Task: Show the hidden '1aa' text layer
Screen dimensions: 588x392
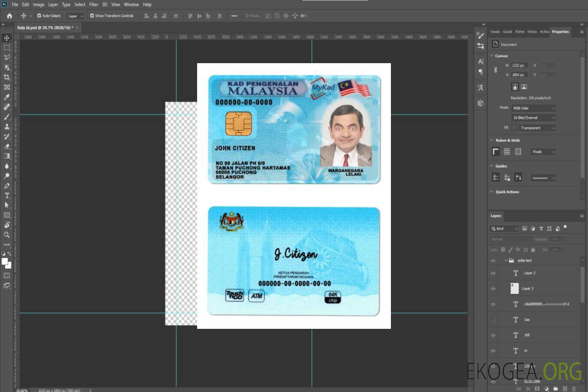Action: [x=493, y=320]
